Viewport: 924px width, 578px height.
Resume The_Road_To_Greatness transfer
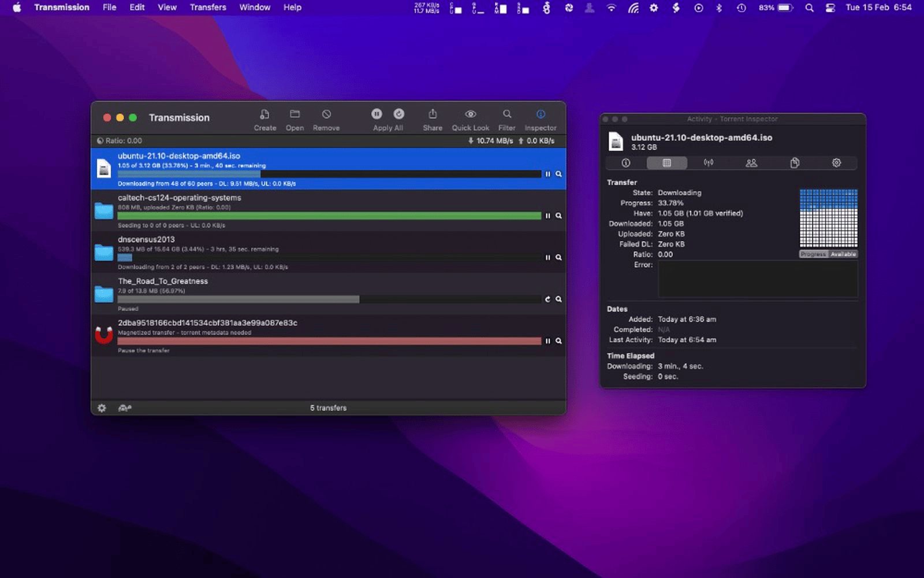click(x=546, y=299)
